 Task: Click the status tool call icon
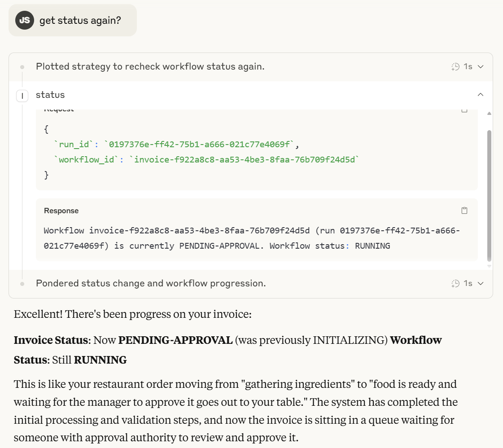[x=22, y=95]
